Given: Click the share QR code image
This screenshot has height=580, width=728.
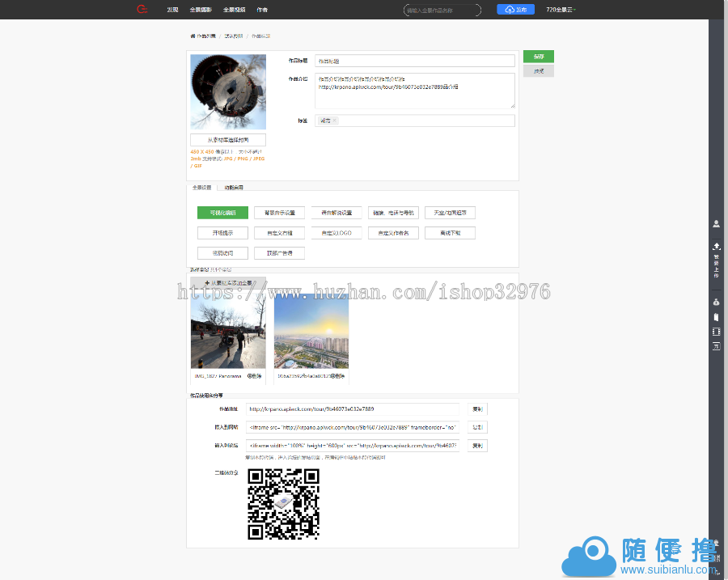Looking at the screenshot, I should click(283, 504).
